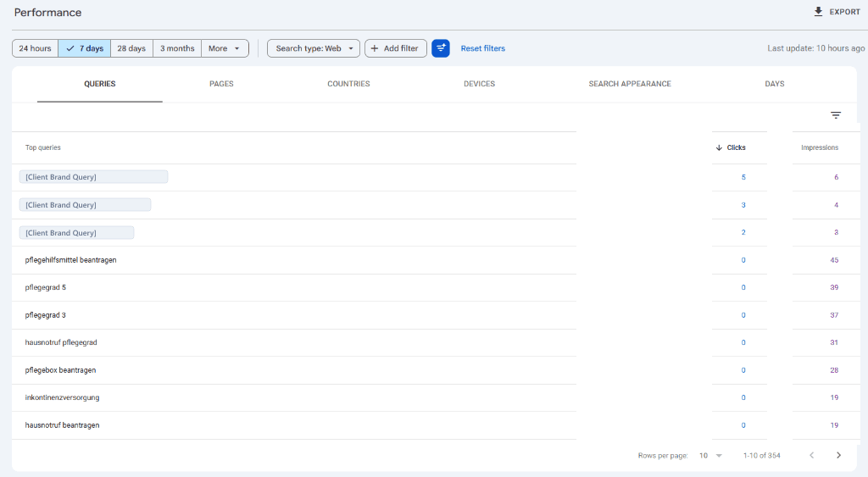Click the '1-10 of 354' pagination text
This screenshot has width=868, height=477.
click(x=762, y=456)
